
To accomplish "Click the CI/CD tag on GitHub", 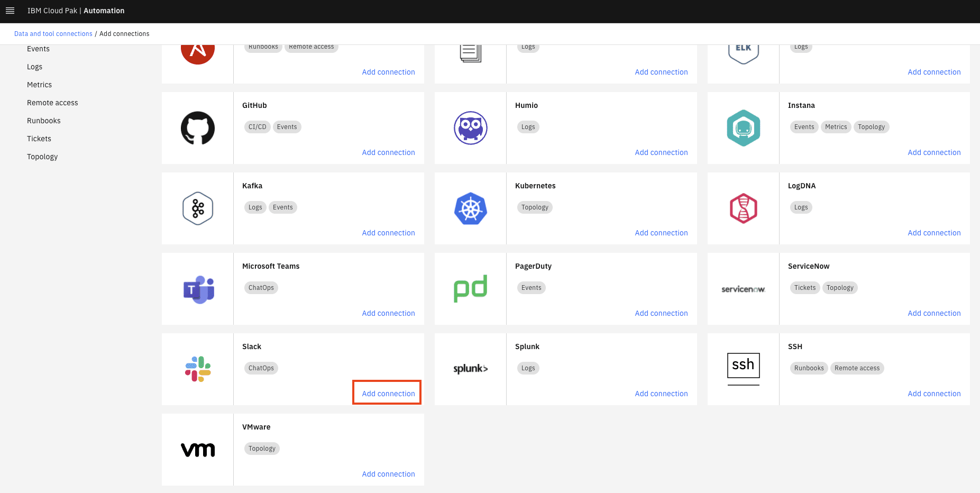I will pyautogui.click(x=258, y=127).
